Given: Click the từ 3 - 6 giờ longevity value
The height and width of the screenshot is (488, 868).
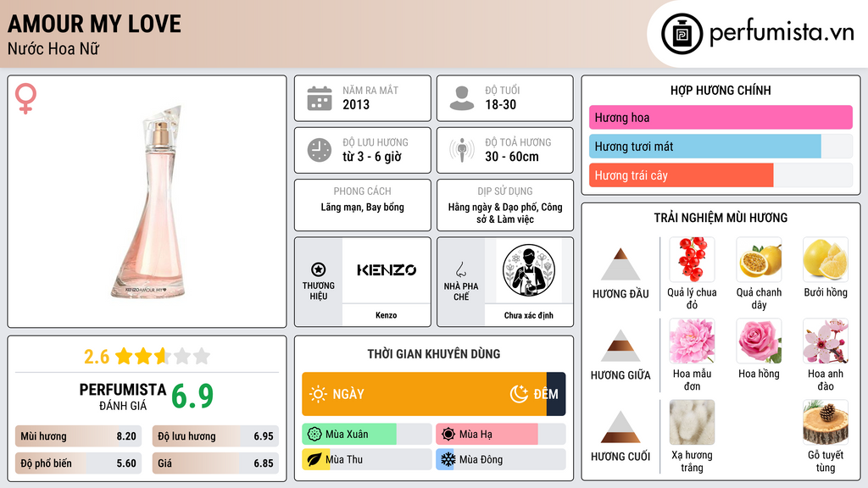Looking at the screenshot, I should [372, 157].
